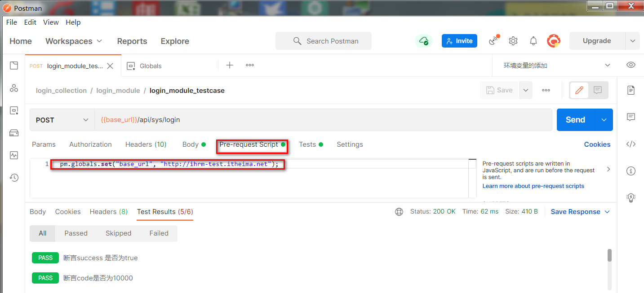Image resolution: width=644 pixels, height=293 pixels.
Task: Open the Code snippet icon
Action: click(631, 144)
